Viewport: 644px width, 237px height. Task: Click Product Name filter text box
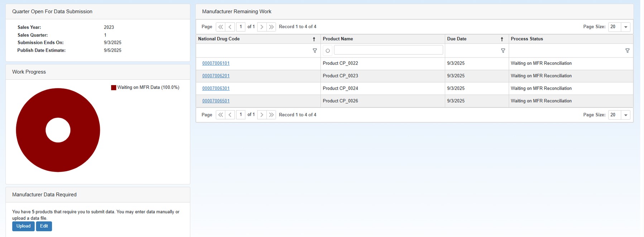coord(388,50)
